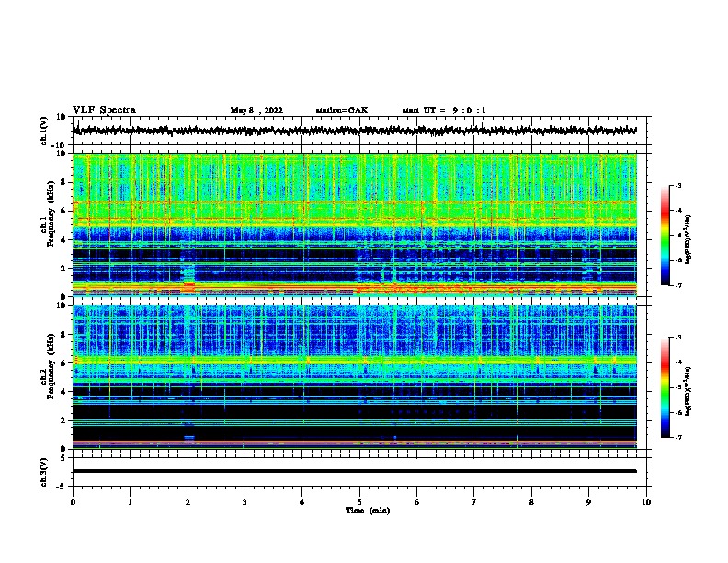728x563 pixels.
Task: Click the red burst near minute 2 in ch.1 spectrogram
Action: point(189,286)
